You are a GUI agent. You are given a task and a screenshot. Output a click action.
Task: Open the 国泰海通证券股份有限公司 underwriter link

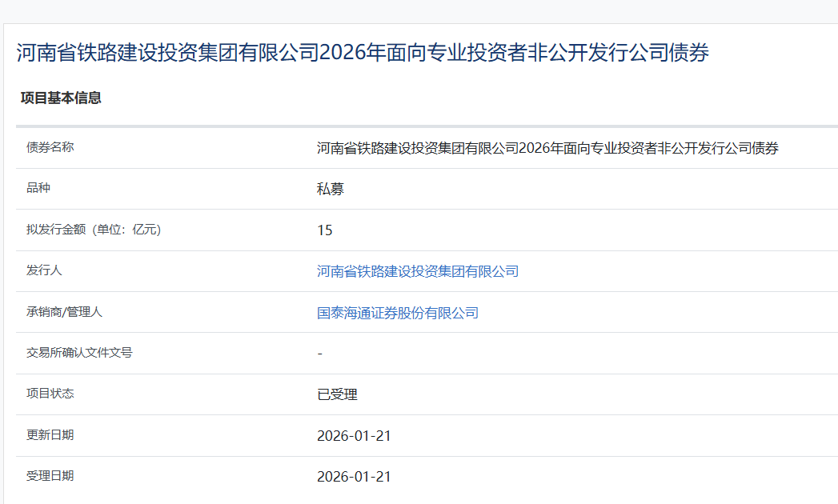coord(397,313)
